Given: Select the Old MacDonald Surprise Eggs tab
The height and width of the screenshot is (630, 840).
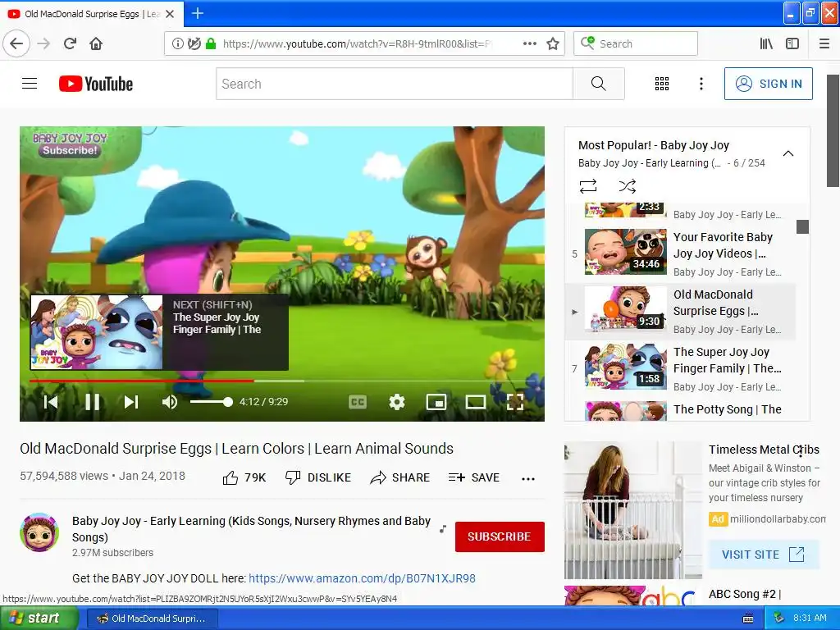Looking at the screenshot, I should 91,14.
